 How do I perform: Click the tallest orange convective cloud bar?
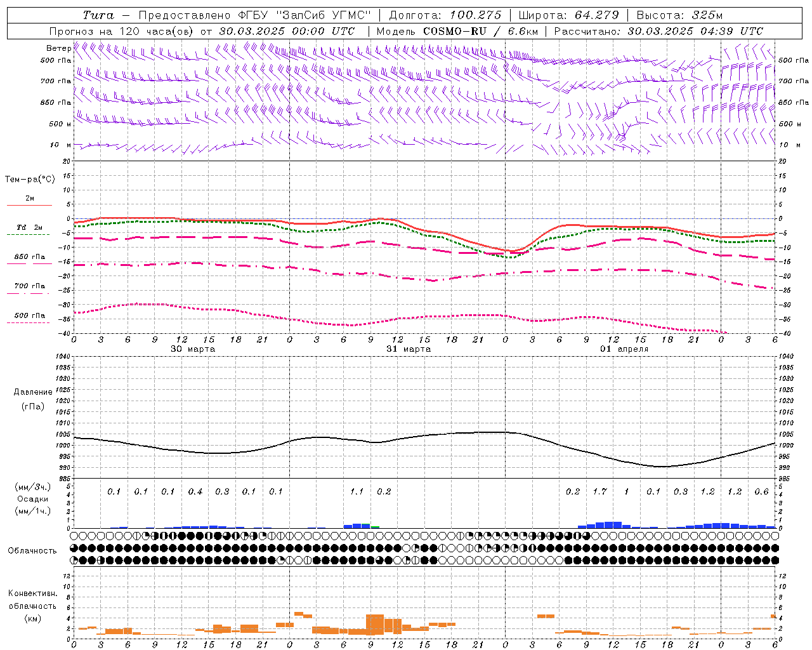pos(374,625)
